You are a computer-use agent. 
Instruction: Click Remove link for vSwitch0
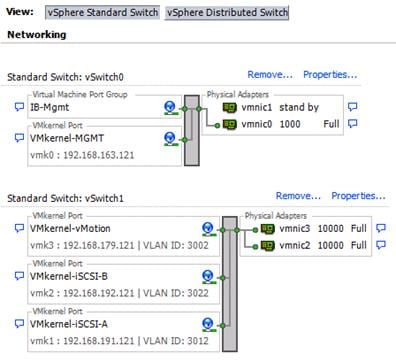point(270,75)
